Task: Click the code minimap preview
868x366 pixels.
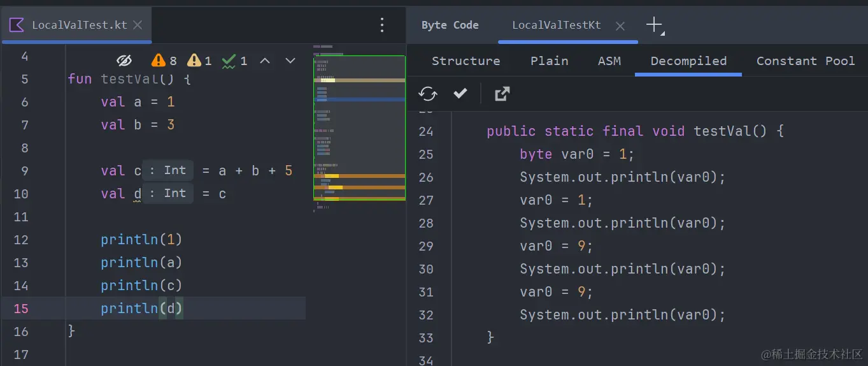Action: pyautogui.click(x=359, y=128)
